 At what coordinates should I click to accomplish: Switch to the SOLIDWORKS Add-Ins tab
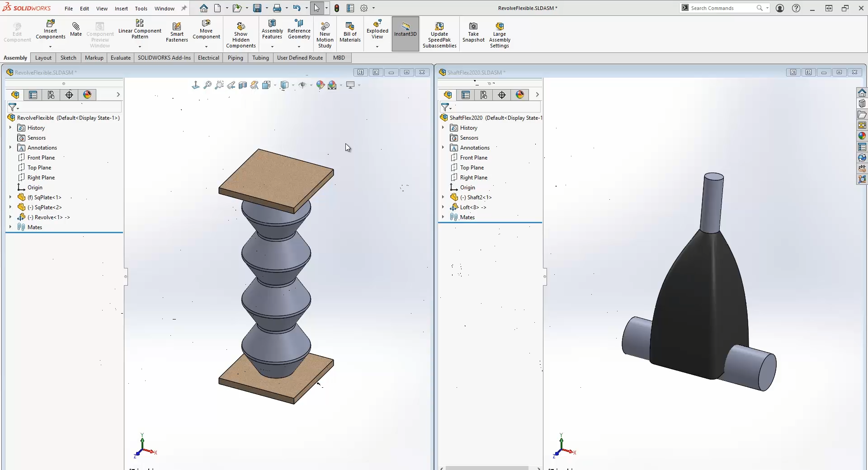pos(164,57)
